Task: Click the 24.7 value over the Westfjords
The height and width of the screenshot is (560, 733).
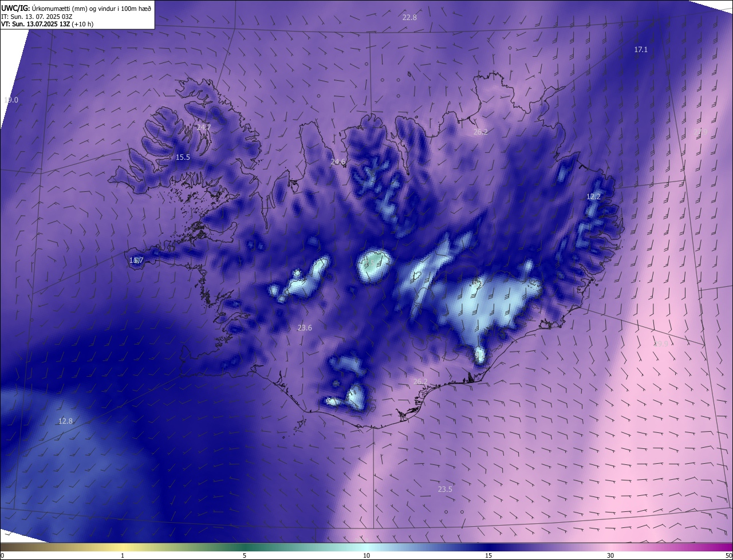Action: (203, 127)
